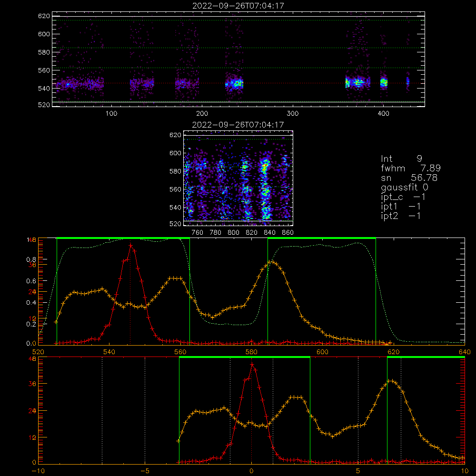Click x-axis label 400 on top spectrogram

tap(383, 114)
